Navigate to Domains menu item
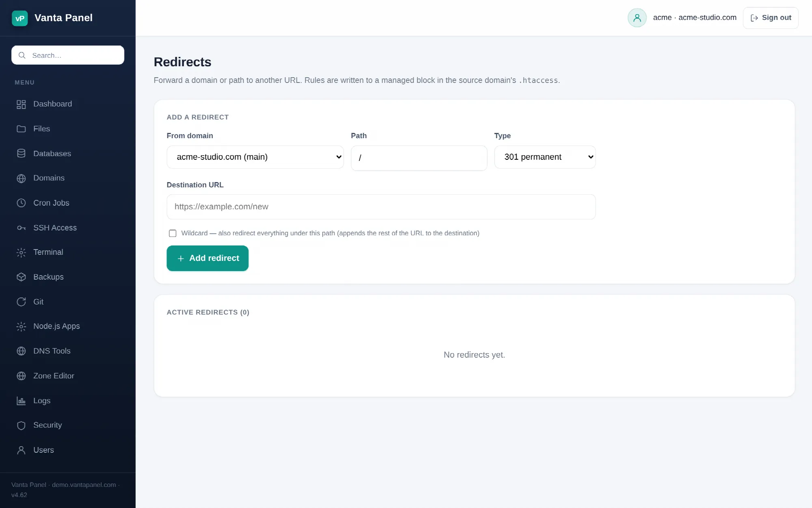This screenshot has height=508, width=812. [x=68, y=178]
